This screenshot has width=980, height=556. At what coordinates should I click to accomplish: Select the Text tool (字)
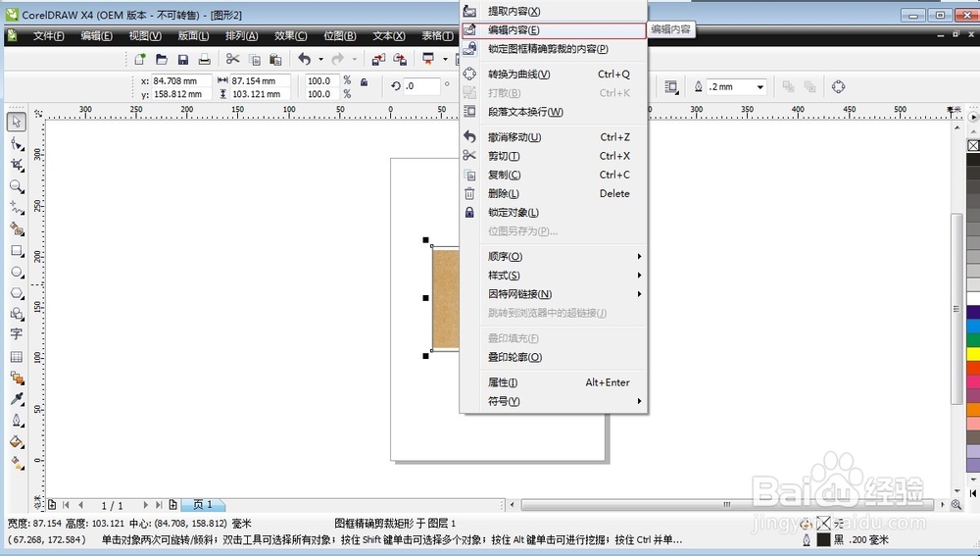17,334
